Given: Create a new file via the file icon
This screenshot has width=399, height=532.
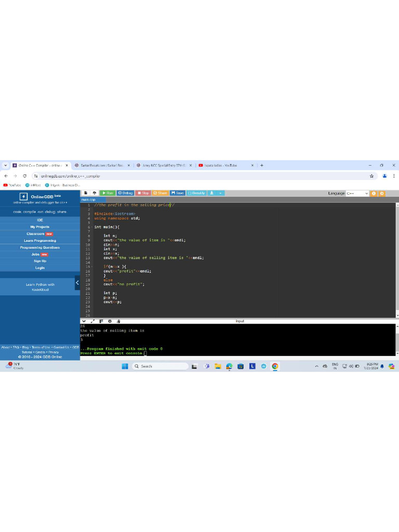Looking at the screenshot, I should tap(86, 193).
